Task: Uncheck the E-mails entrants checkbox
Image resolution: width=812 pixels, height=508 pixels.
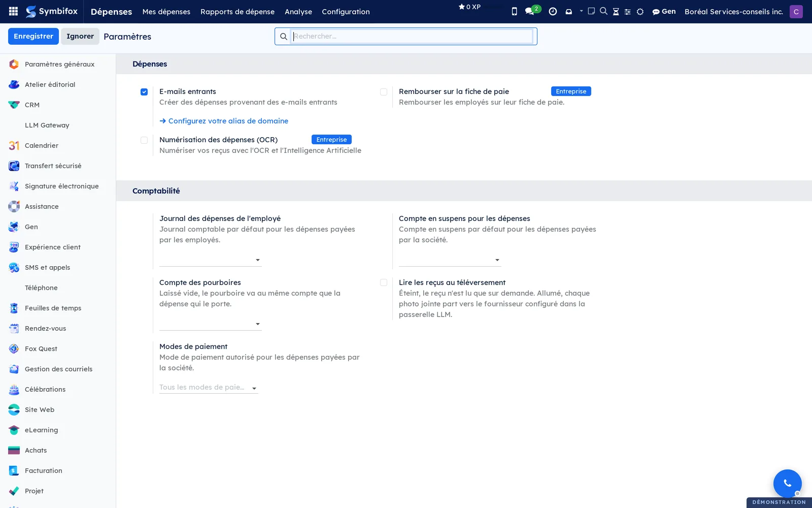Action: click(x=144, y=92)
